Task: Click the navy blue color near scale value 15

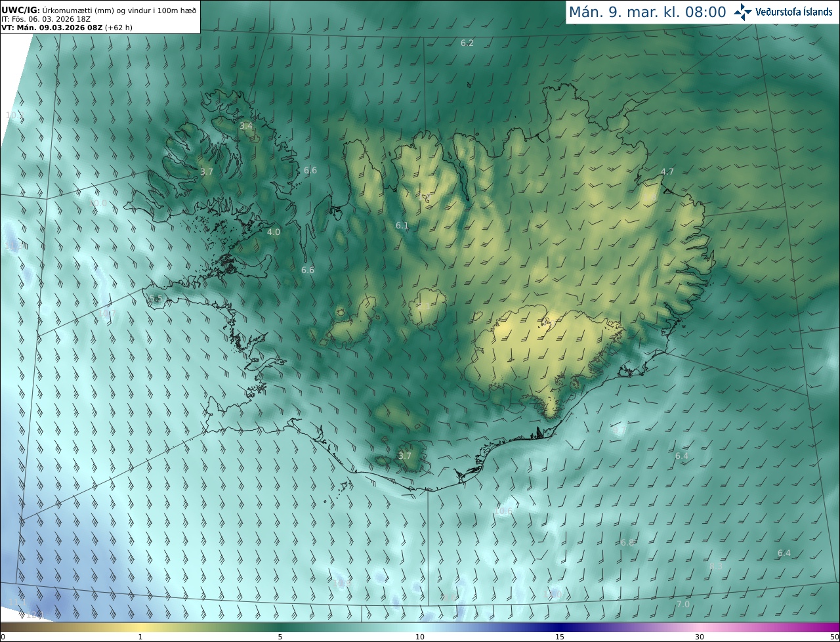Action: pyautogui.click(x=560, y=628)
